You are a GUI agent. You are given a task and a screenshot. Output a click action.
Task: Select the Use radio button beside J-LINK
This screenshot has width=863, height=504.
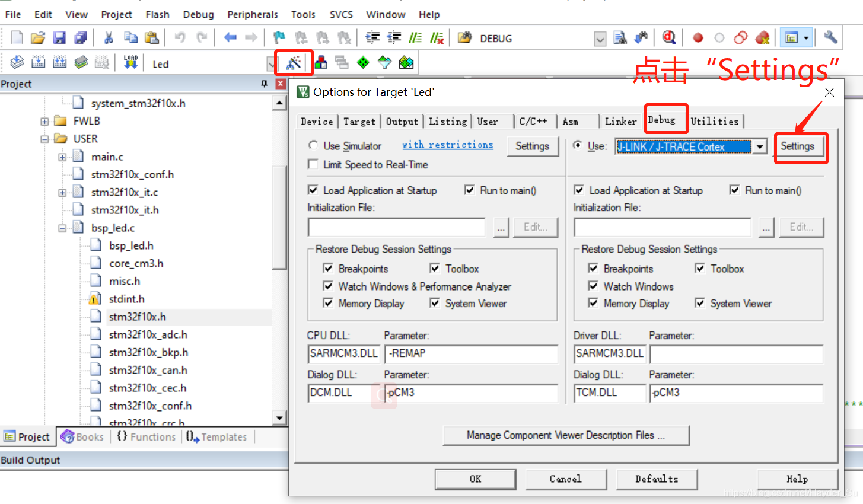click(578, 145)
